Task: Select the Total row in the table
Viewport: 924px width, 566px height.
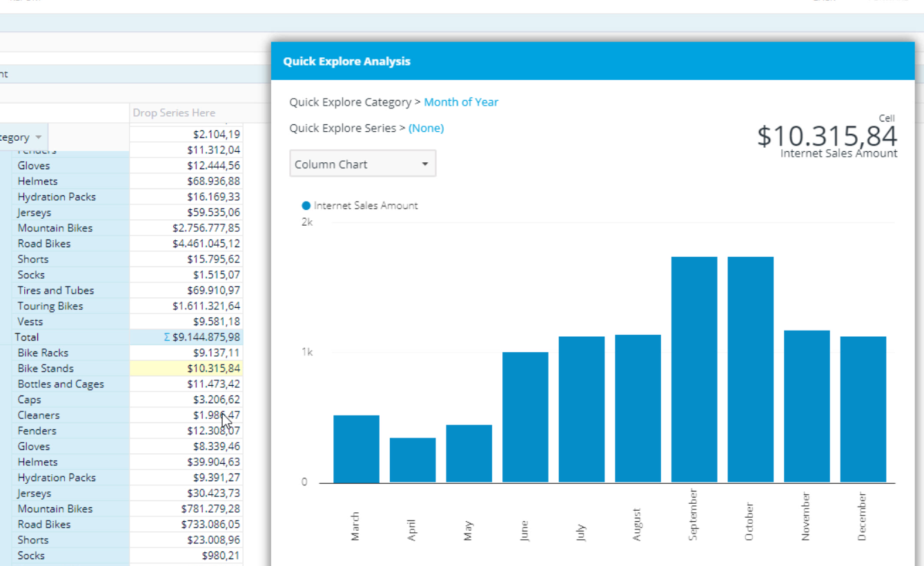Action: (x=27, y=337)
